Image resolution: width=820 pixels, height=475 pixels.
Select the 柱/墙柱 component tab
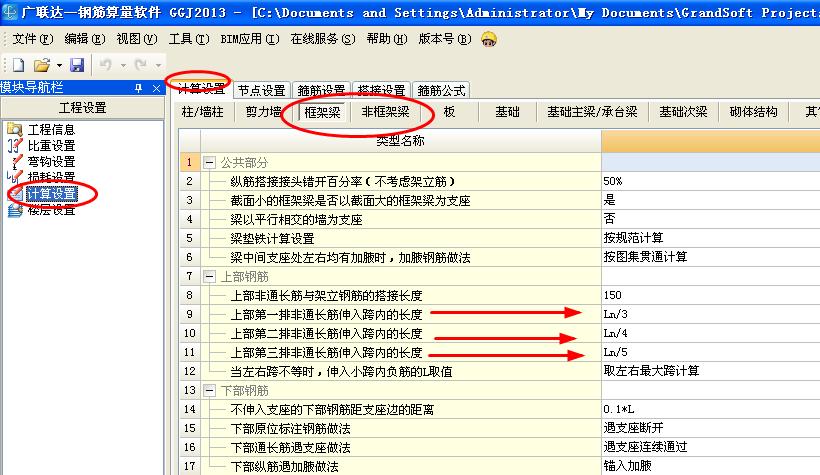pos(202,112)
